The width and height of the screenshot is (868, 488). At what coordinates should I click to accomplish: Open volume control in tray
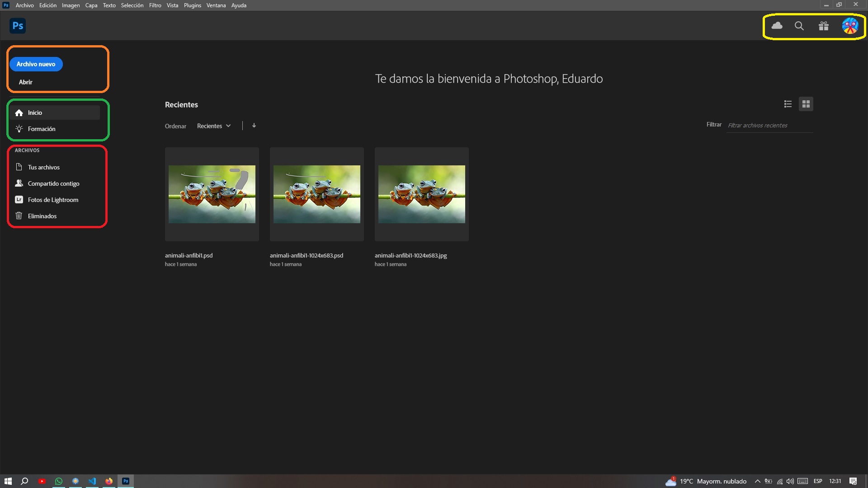(x=790, y=481)
